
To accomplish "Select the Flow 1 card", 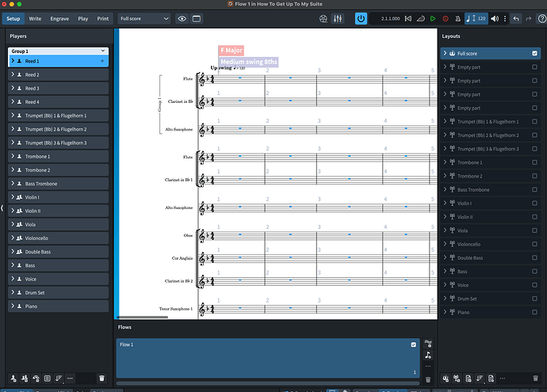I will (x=268, y=358).
